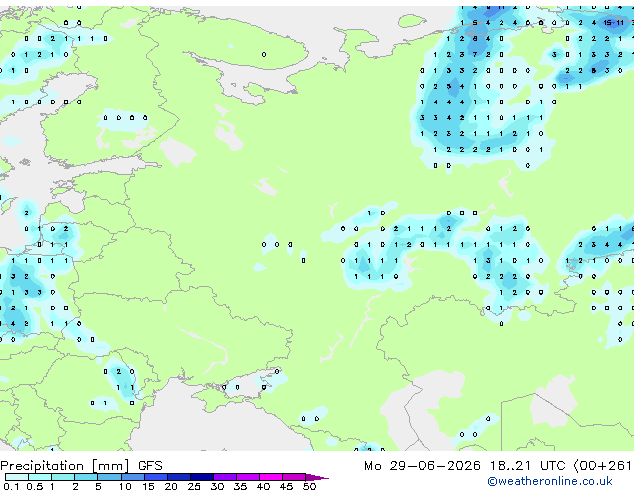Click the 2–5 mm legend color swatch
Image resolution: width=634 pixels, height=490 pixels.
point(86,477)
